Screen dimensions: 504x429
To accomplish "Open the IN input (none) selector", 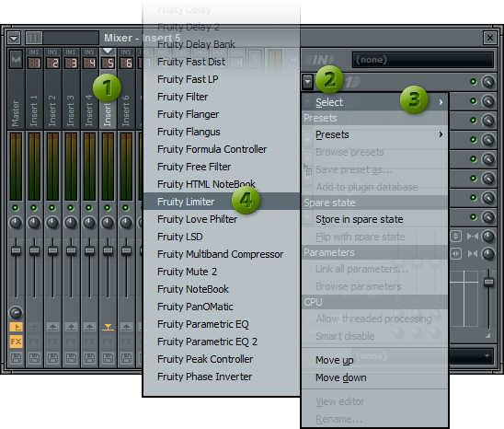I will 423,60.
